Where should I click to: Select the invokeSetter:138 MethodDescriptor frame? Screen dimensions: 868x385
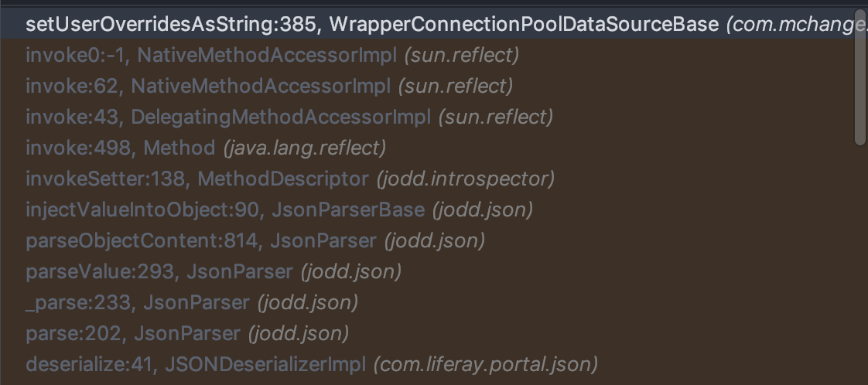(x=289, y=179)
